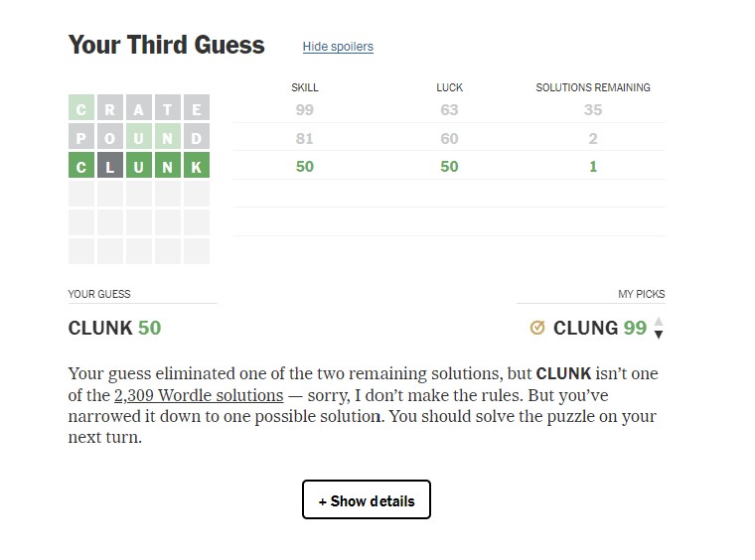The width and height of the screenshot is (755, 560).
Task: Click the up arrow next to CLUNG 99
Action: [659, 322]
